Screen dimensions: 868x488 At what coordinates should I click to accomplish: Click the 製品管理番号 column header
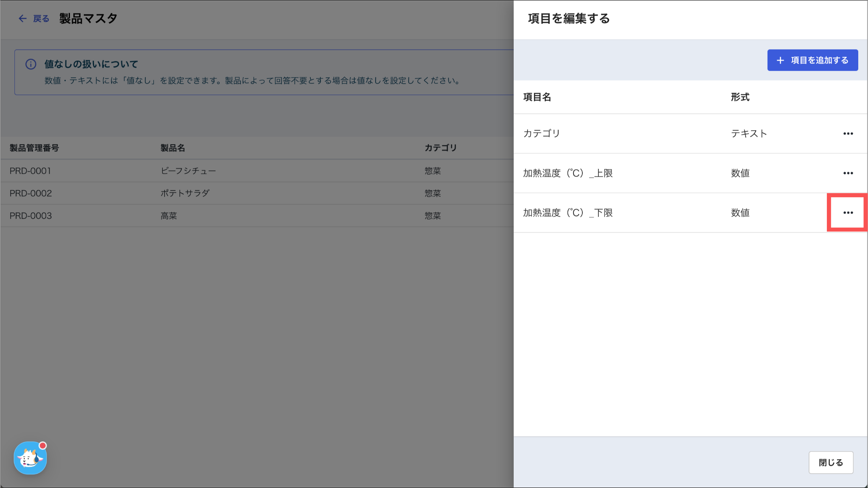(34, 148)
